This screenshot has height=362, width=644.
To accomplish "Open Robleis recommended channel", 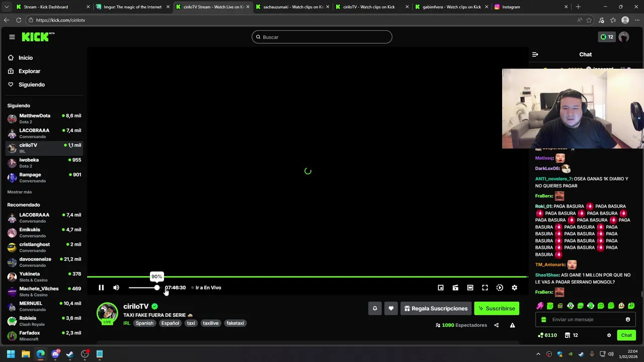I will (x=44, y=321).
